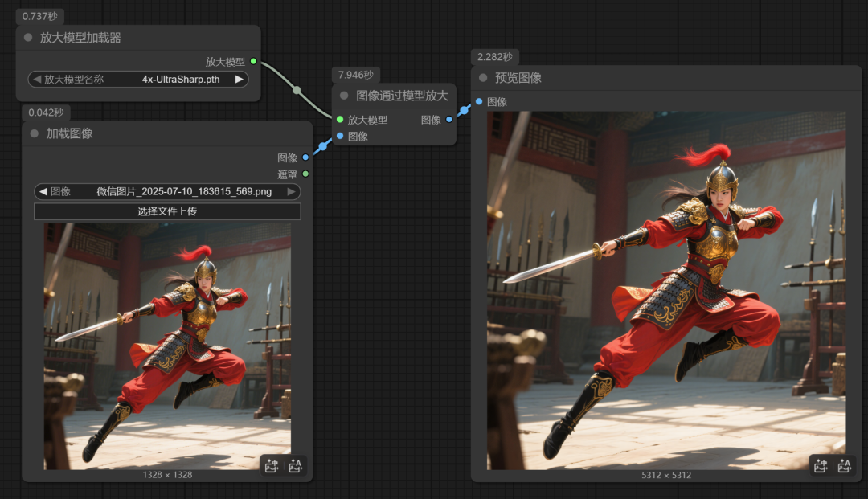Click the 遮罩 output label
The width and height of the screenshot is (868, 499).
click(287, 174)
